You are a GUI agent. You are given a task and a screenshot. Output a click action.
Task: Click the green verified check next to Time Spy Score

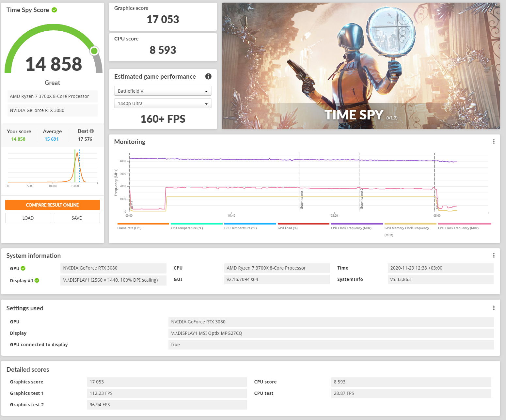point(55,10)
